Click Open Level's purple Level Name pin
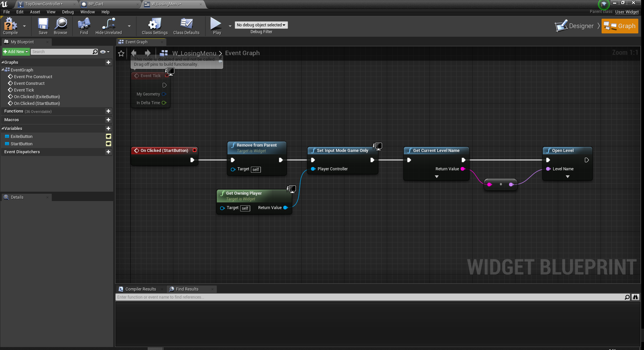This screenshot has height=350, width=644. pyautogui.click(x=548, y=169)
